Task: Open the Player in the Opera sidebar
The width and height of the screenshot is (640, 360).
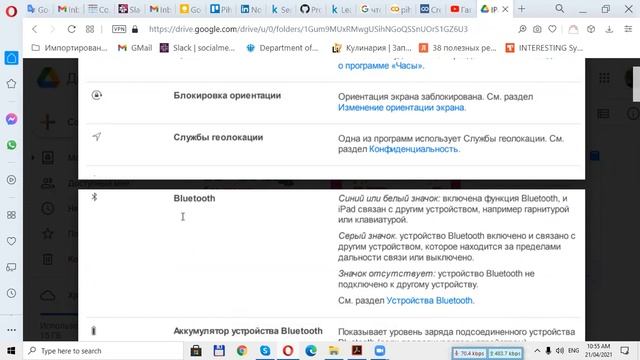Action: 11,180
